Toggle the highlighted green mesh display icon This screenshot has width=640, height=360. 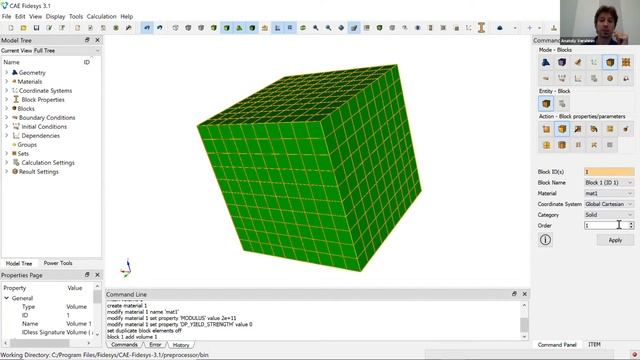coord(239,28)
